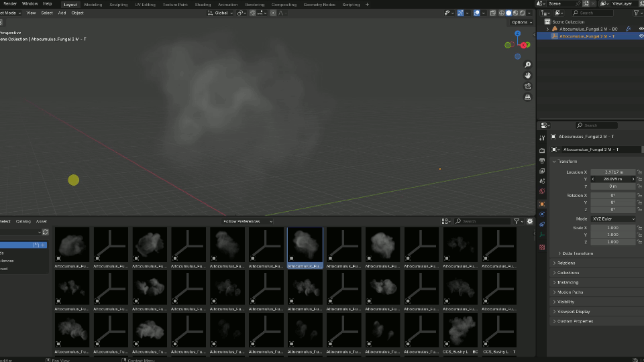
Task: Hide Altocumulus_Fungal 2 M - BC in outliner
Action: point(641,29)
